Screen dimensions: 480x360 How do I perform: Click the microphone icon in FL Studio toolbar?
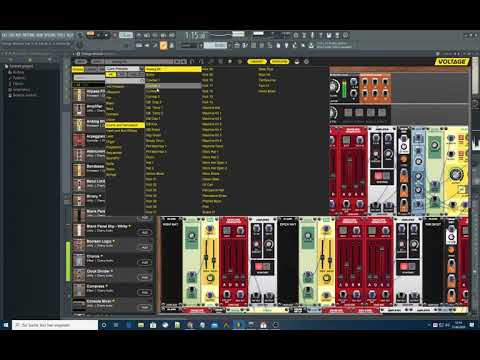point(312,35)
